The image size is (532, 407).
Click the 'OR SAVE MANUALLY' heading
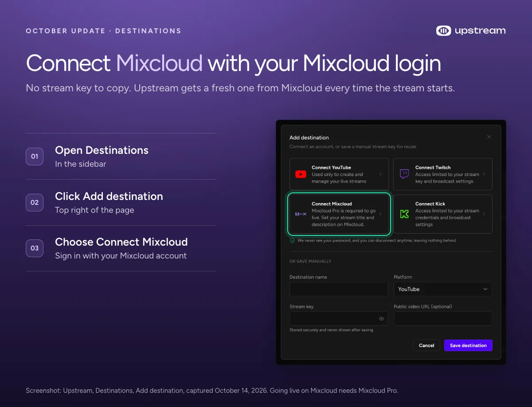[310, 261]
